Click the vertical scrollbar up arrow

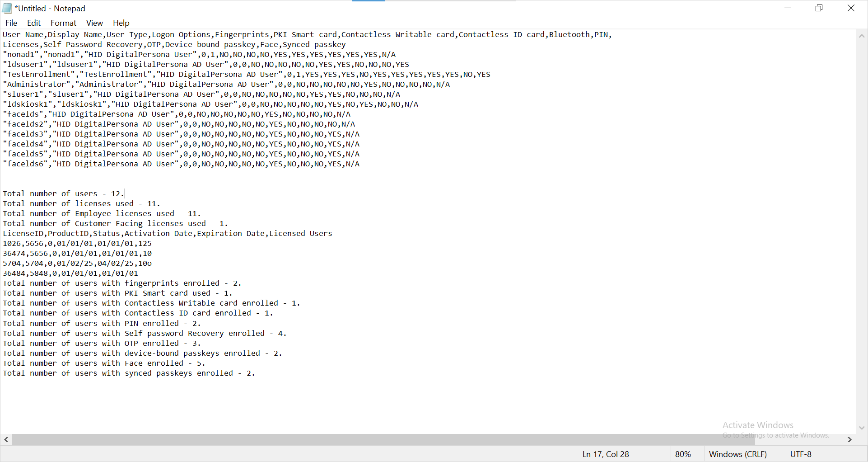tap(862, 36)
